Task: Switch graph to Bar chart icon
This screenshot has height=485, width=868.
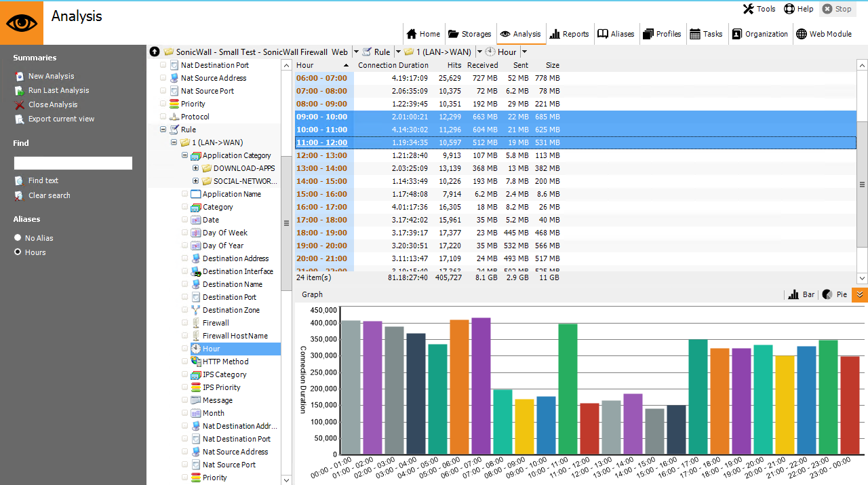Action: click(793, 294)
